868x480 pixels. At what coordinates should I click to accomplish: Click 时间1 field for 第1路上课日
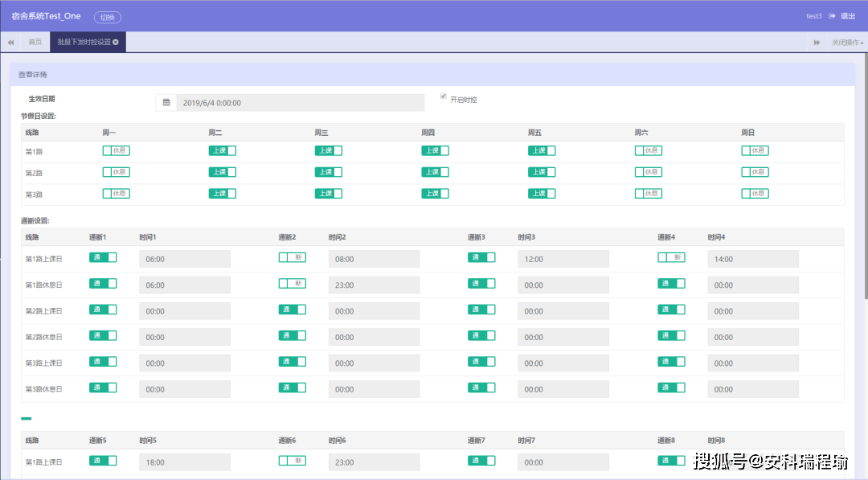tap(185, 259)
